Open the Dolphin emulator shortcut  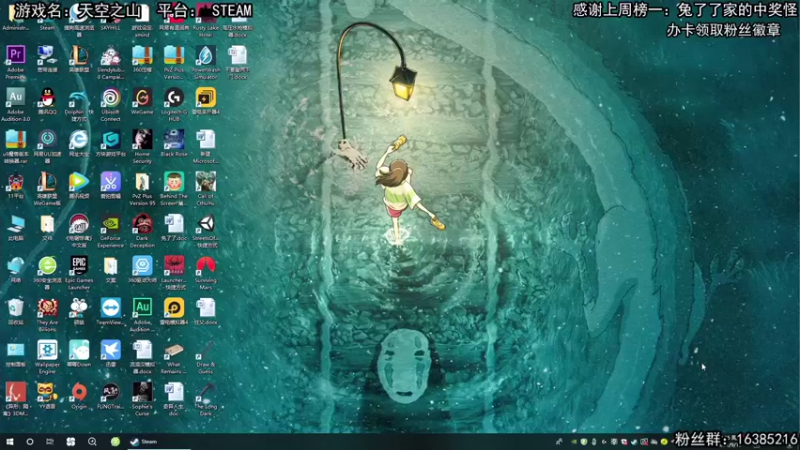click(x=79, y=97)
